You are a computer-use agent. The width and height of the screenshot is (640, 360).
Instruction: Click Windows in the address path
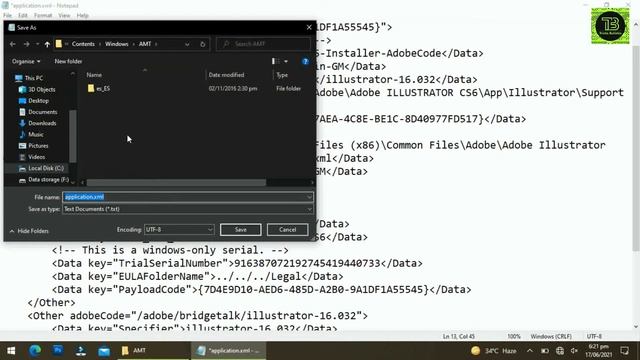pyautogui.click(x=117, y=44)
